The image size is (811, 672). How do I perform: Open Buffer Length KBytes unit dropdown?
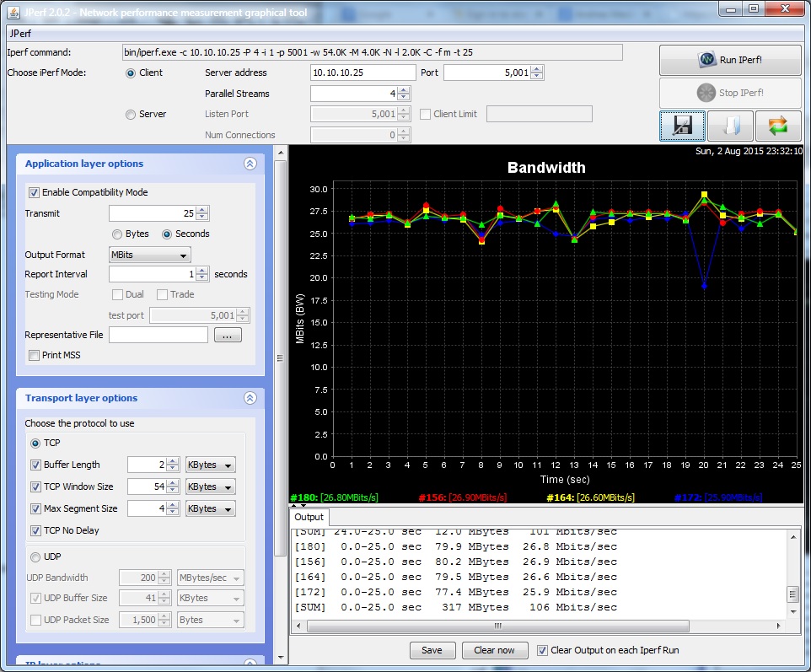tap(211, 465)
